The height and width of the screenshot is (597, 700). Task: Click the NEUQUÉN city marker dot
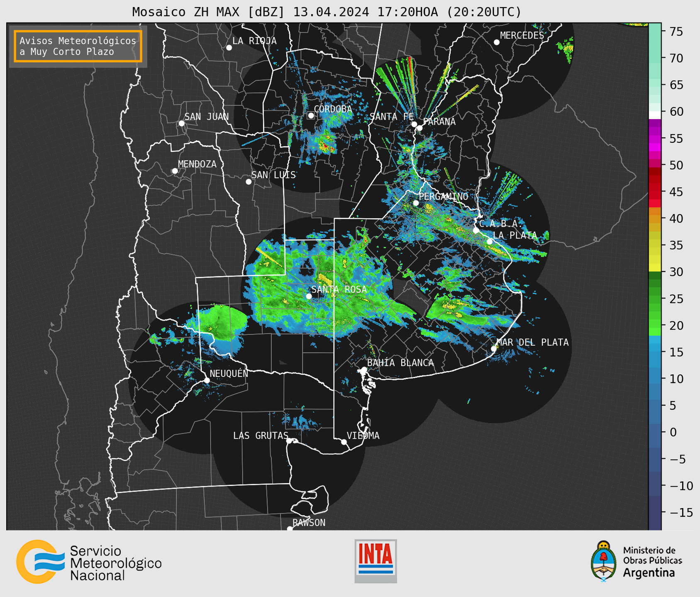point(207,380)
